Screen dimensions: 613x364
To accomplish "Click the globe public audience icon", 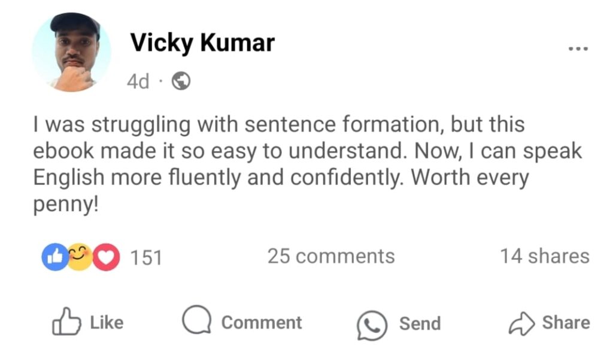I will coord(181,81).
